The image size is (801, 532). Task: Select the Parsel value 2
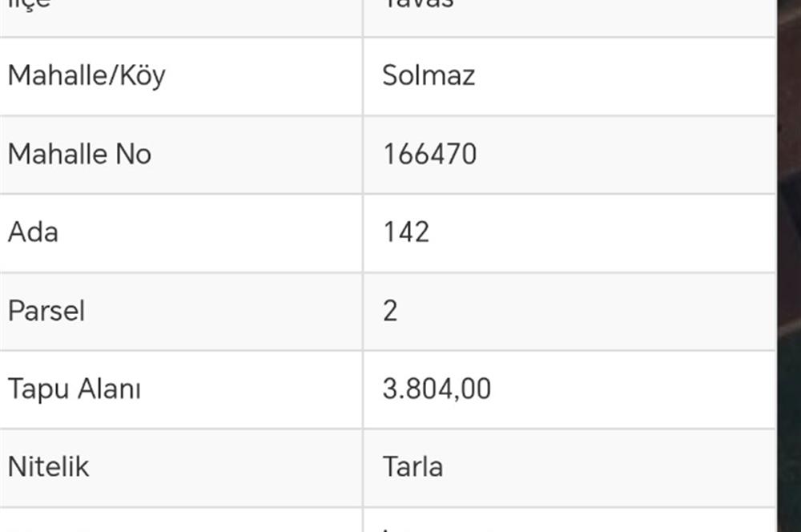390,311
